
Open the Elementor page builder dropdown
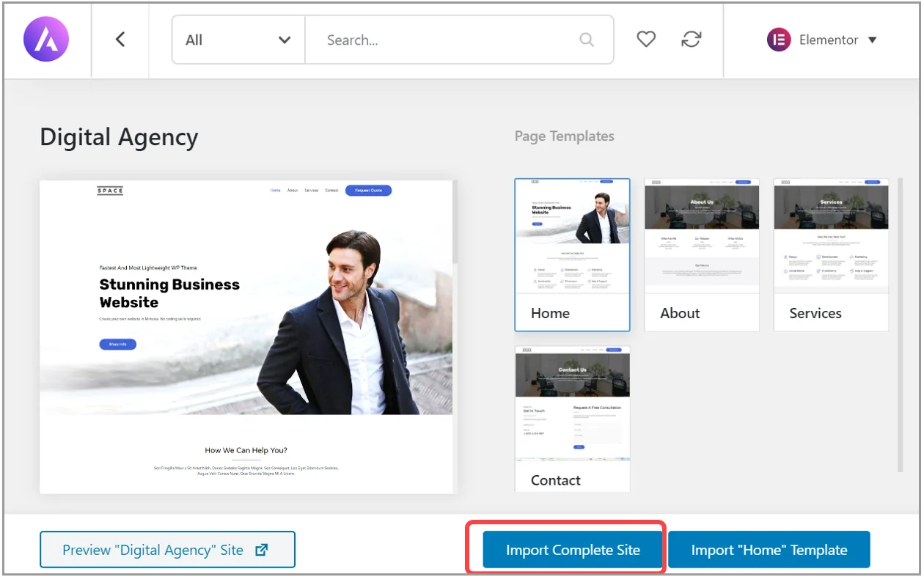(x=822, y=40)
